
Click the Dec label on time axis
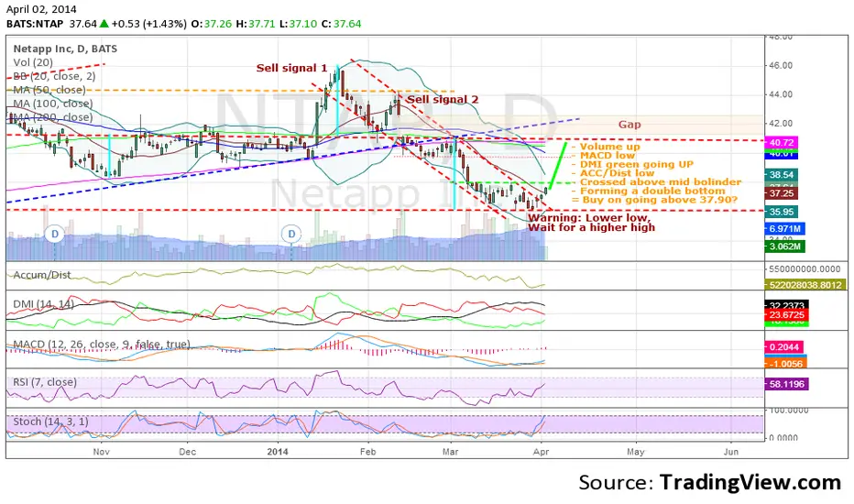[x=187, y=452]
